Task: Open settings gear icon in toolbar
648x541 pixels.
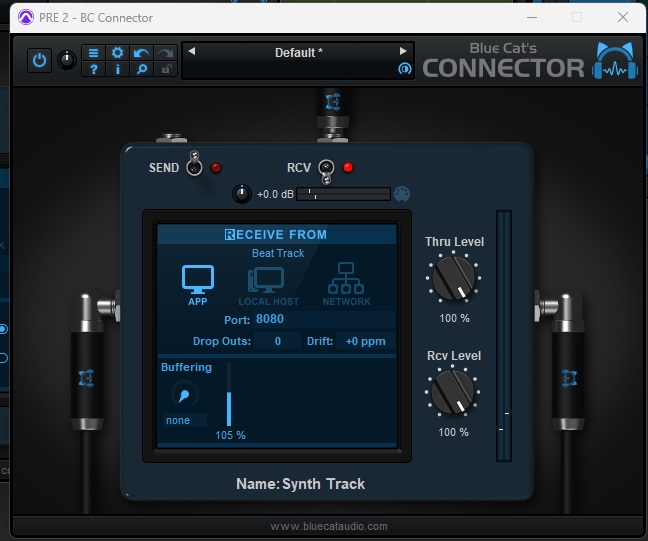Action: click(117, 53)
